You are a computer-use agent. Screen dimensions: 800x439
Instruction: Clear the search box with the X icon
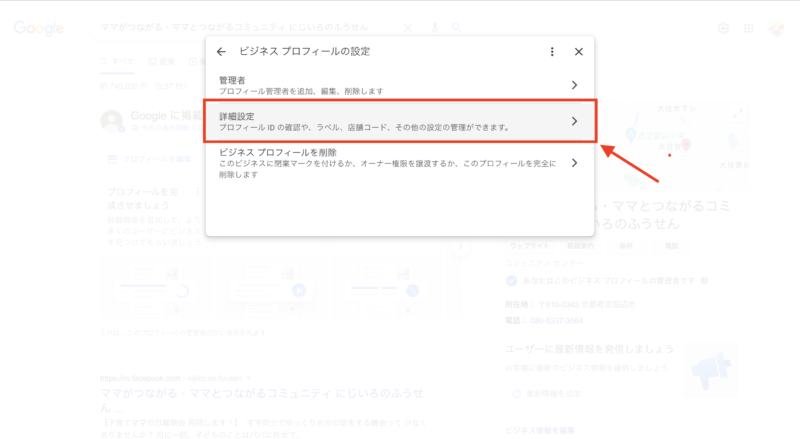408,28
